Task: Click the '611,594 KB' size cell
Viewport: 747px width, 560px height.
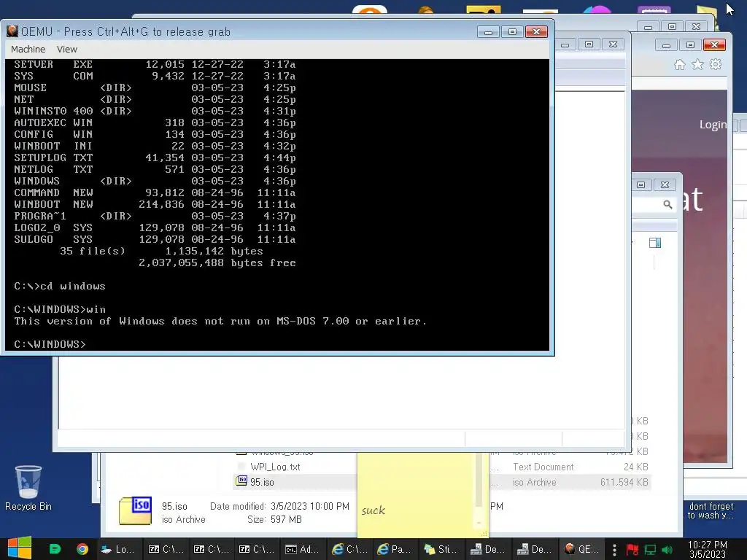Action: pos(624,483)
